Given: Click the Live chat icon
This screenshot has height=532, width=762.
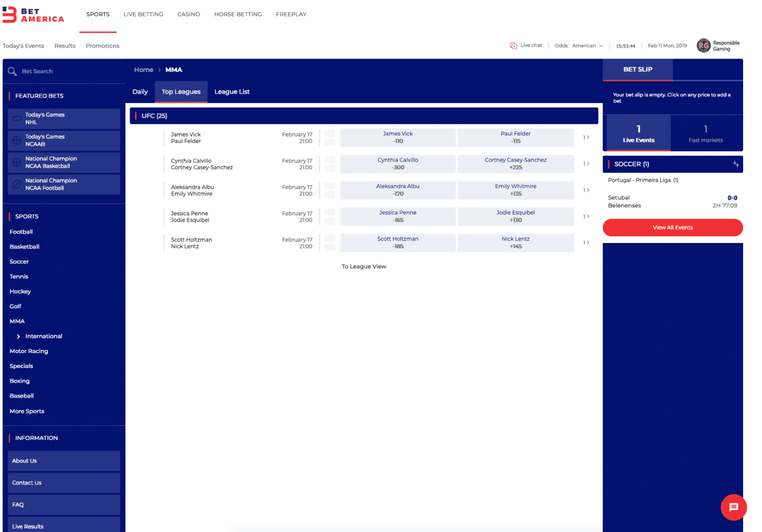Looking at the screenshot, I should (514, 45).
